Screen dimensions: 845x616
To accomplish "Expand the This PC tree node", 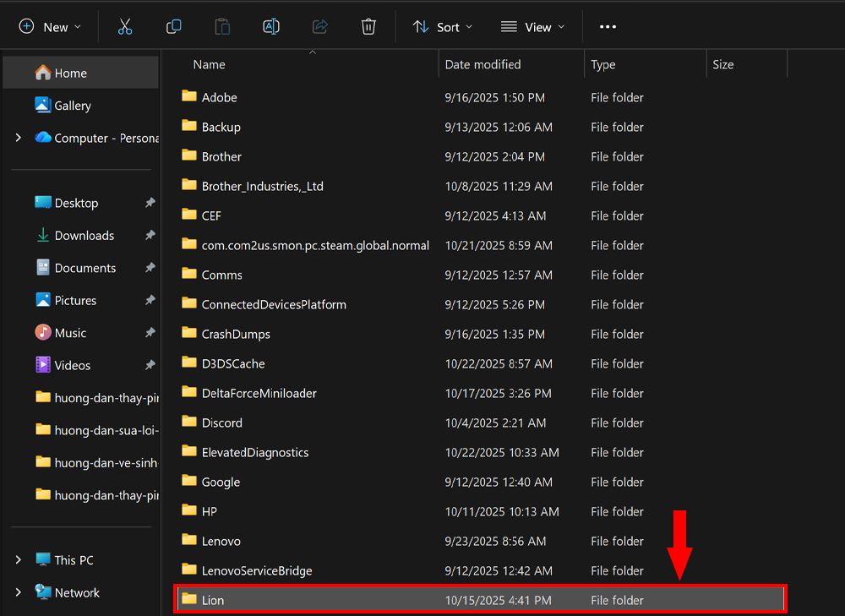I will point(19,560).
